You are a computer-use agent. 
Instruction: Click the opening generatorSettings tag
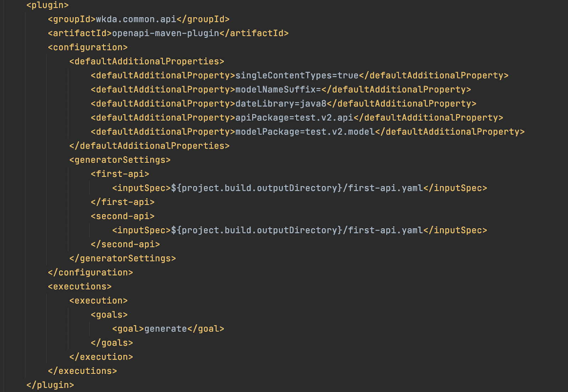coord(120,160)
